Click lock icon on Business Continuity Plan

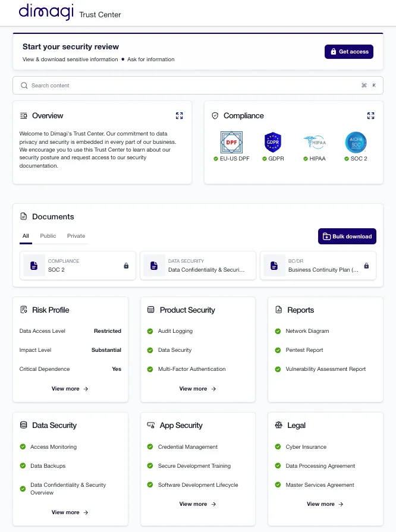click(366, 266)
